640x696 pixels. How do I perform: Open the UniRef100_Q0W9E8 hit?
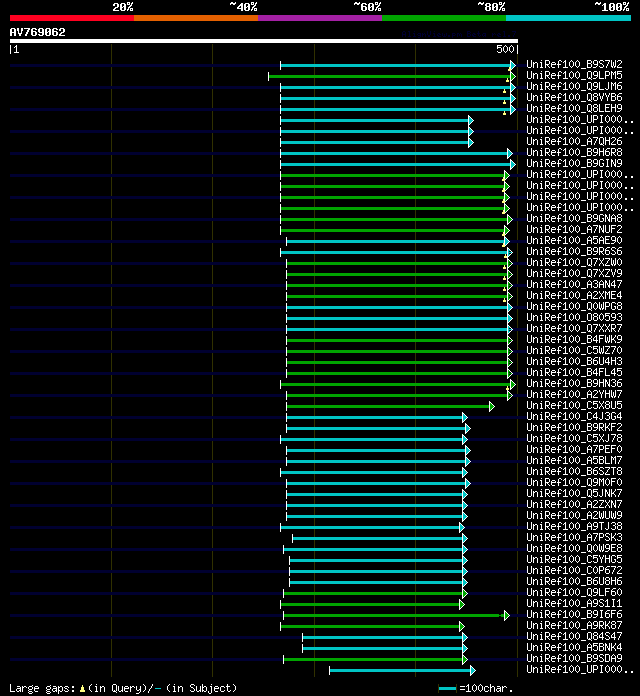coord(574,549)
